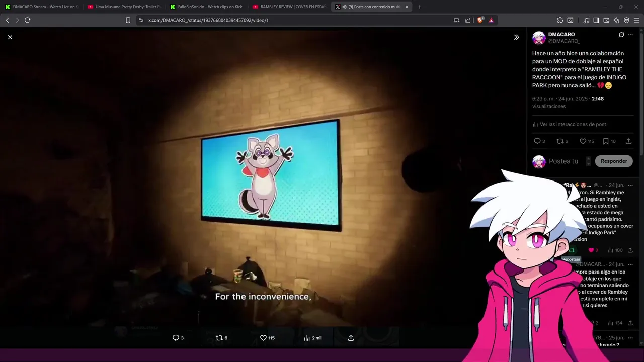Click the URL address bar
The image size is (644, 362).
297,20
